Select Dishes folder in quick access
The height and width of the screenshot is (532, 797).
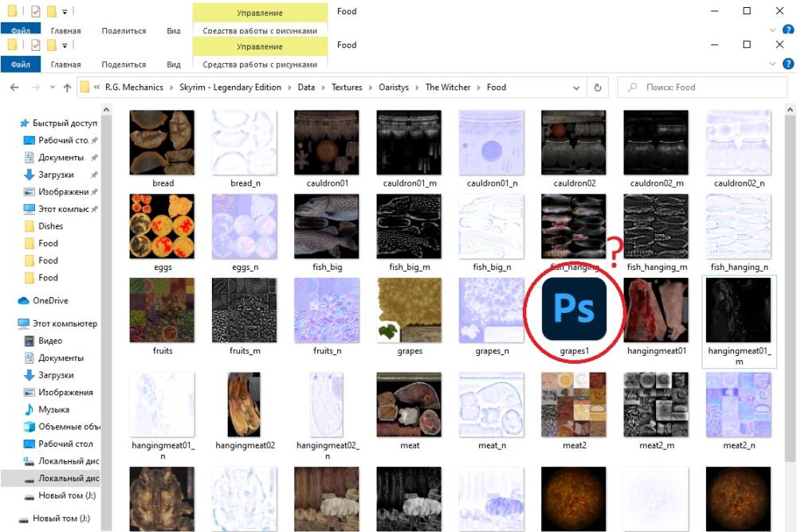point(50,226)
